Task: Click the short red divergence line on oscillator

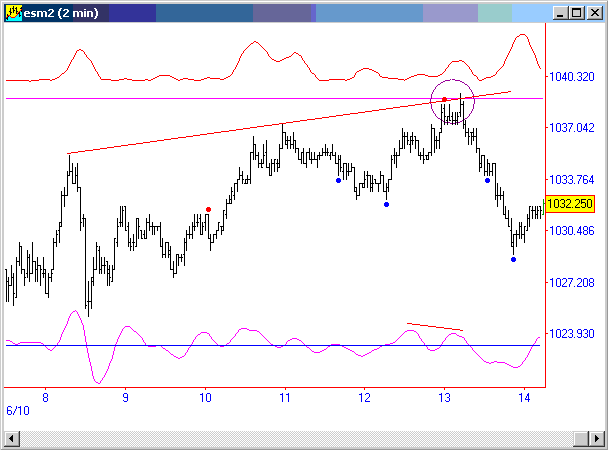Action: [435, 327]
